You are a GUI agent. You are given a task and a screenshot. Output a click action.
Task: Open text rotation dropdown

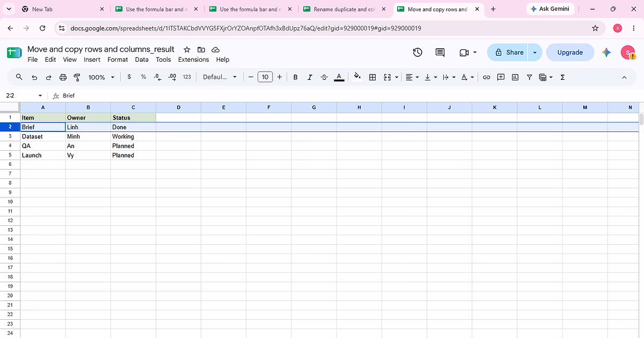[467, 77]
